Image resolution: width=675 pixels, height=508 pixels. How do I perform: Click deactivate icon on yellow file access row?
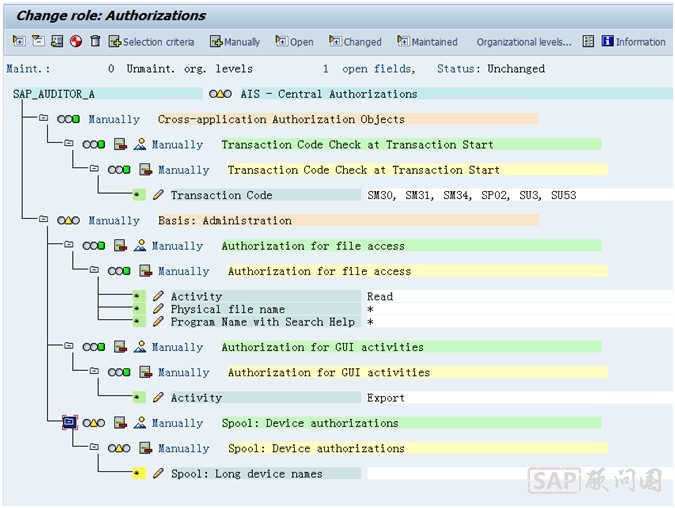(x=146, y=271)
